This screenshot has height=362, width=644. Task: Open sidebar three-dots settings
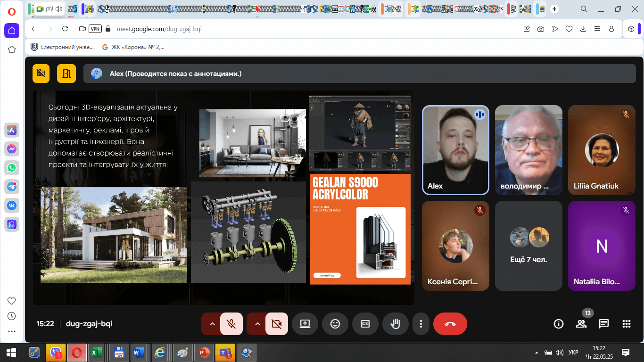[x=12, y=331]
